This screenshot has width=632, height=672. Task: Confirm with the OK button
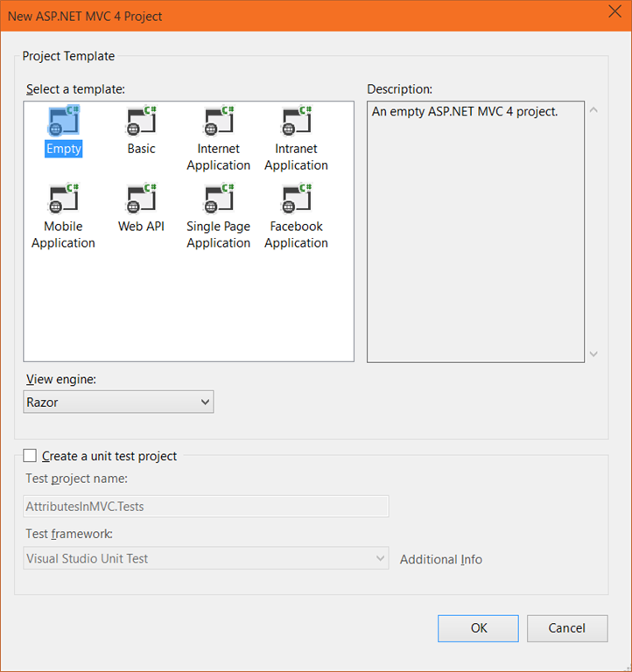point(478,628)
